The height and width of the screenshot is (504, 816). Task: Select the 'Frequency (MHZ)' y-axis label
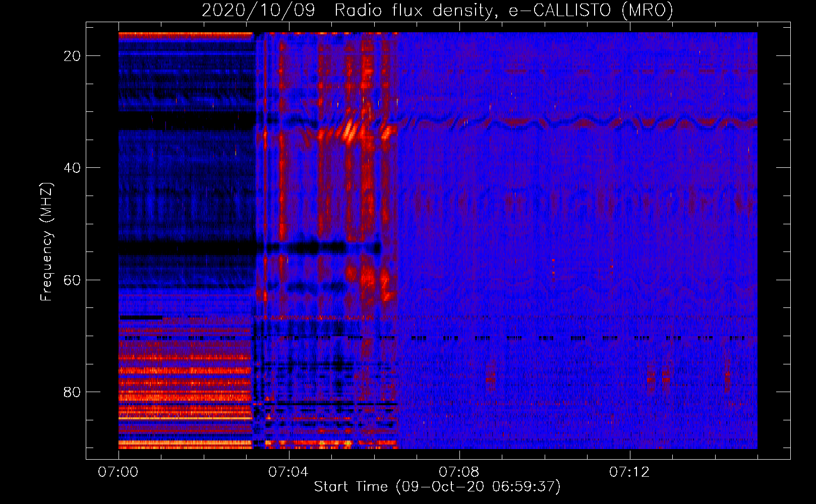click(x=46, y=242)
